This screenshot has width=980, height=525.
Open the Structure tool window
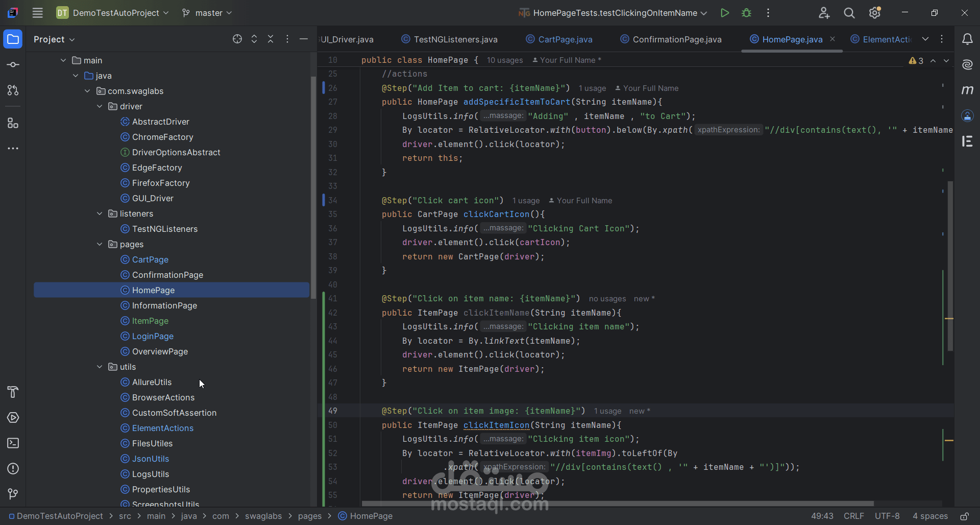13,123
